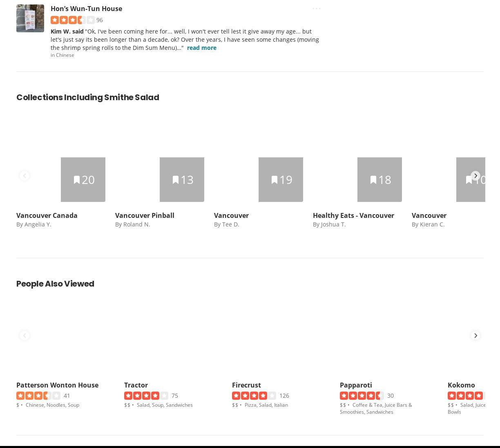Viewport: 500px width, 448px height.
Task: Go to Papparoti business page
Action: (356, 385)
